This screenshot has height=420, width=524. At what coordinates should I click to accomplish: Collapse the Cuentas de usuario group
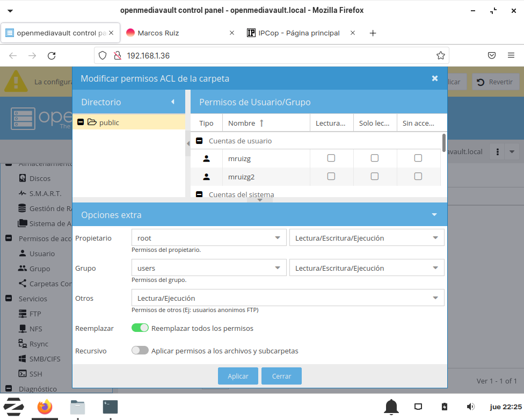[199, 141]
